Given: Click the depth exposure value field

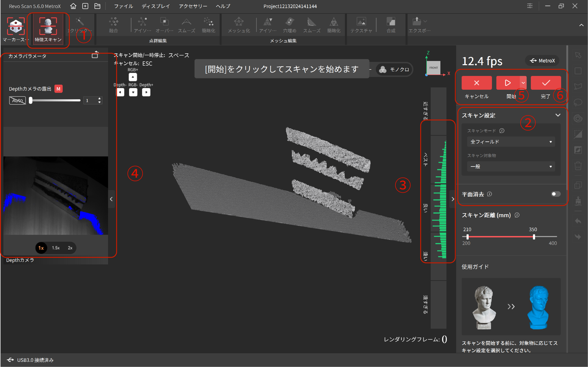Looking at the screenshot, I should 93,100.
